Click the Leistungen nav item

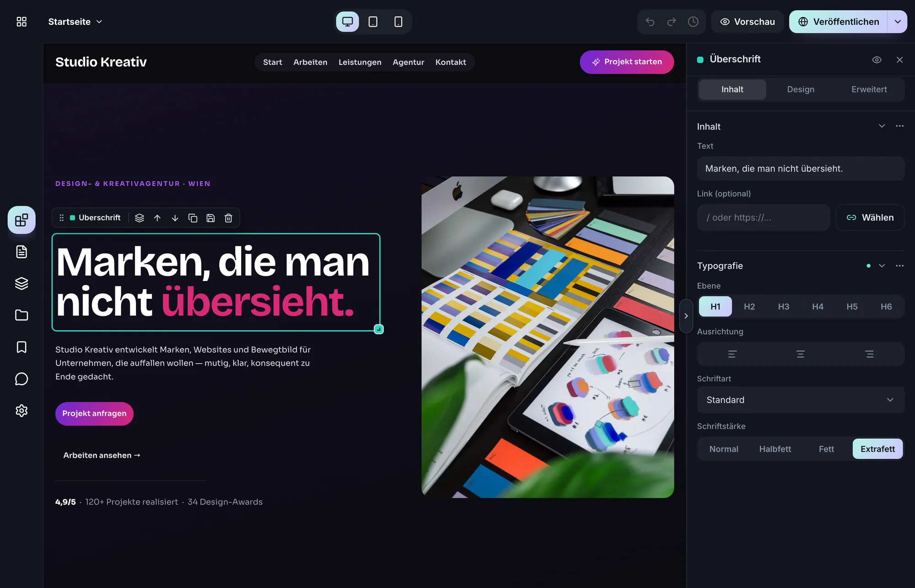click(x=360, y=62)
